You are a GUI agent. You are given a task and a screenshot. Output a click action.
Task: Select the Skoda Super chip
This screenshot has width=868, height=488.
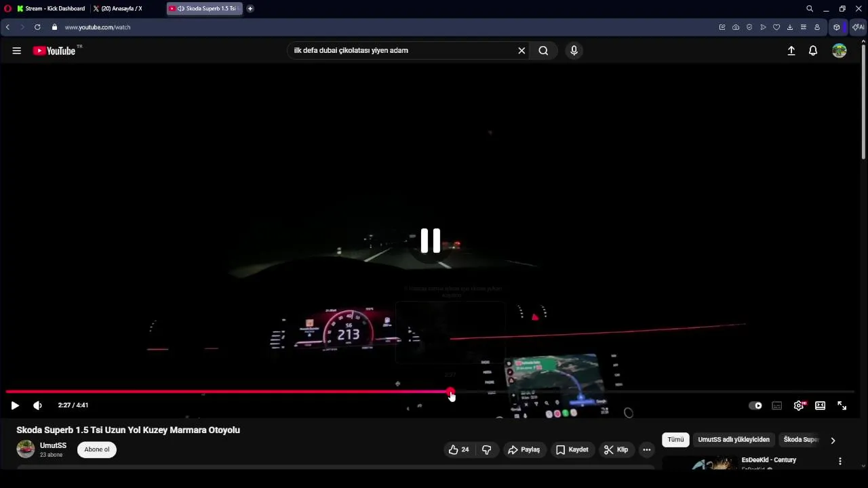(801, 440)
